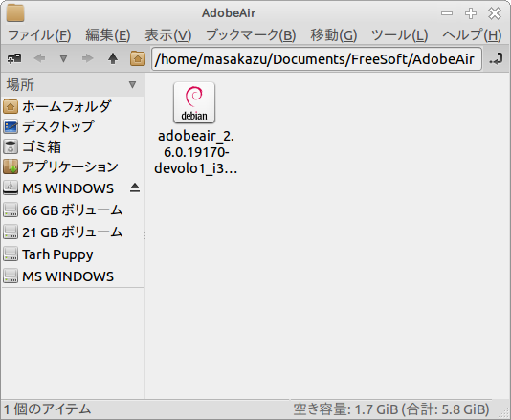The width and height of the screenshot is (511, 420).
Task: Open 移動(G) menu
Action: (334, 34)
